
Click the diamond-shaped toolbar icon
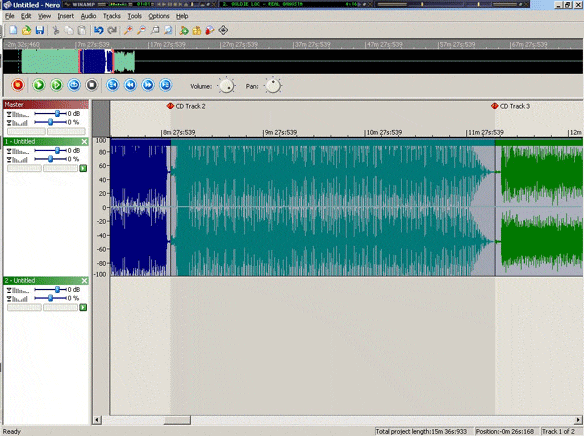[x=223, y=30]
